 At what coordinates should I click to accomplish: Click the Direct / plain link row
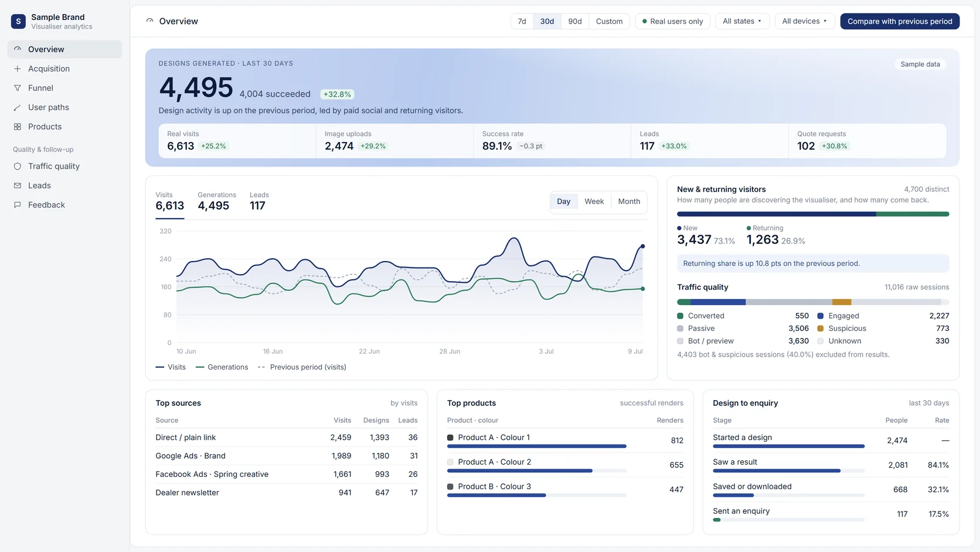click(x=287, y=438)
